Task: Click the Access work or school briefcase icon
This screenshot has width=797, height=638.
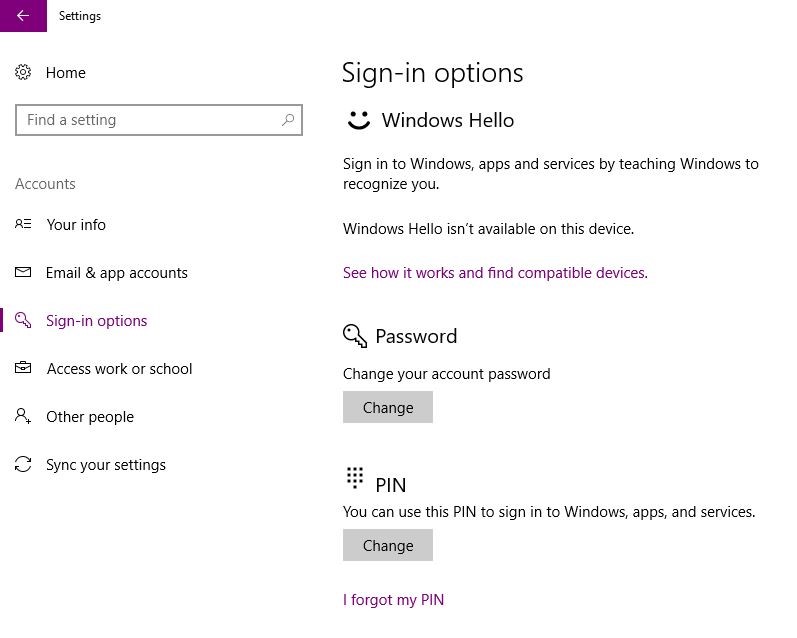Action: click(23, 369)
